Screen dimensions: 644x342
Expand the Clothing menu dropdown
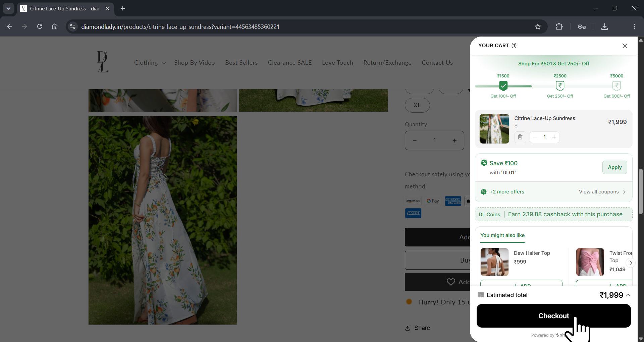pos(150,63)
